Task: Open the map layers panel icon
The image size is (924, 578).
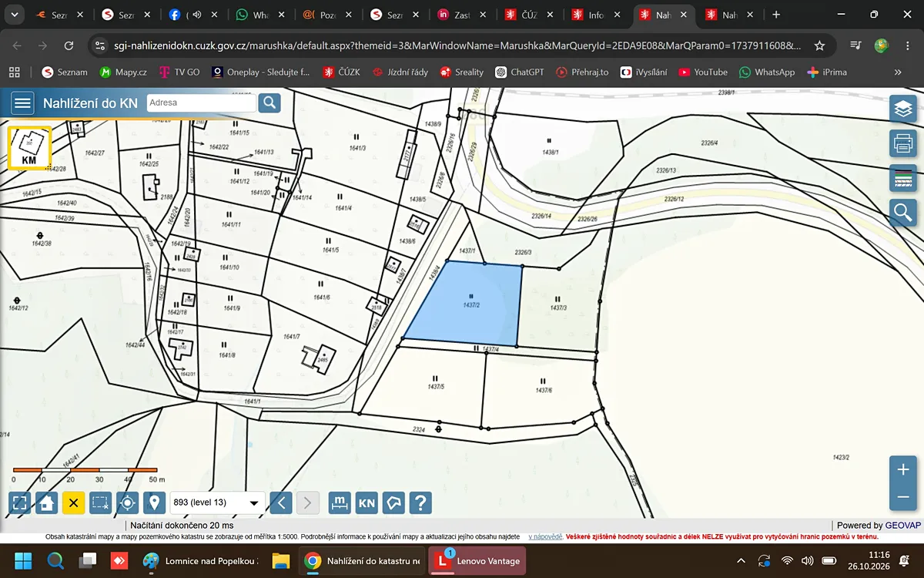Action: 903,109
